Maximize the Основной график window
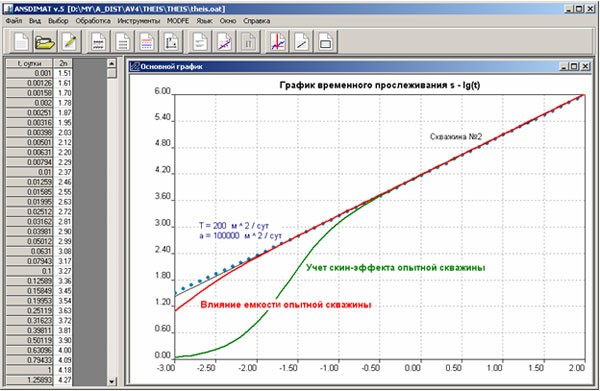 [x=574, y=66]
